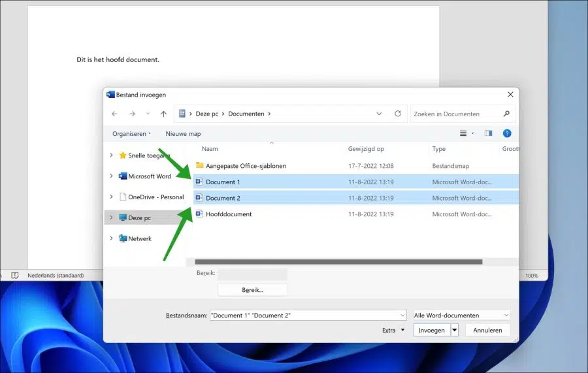Sort by the Type column header

click(x=439, y=149)
